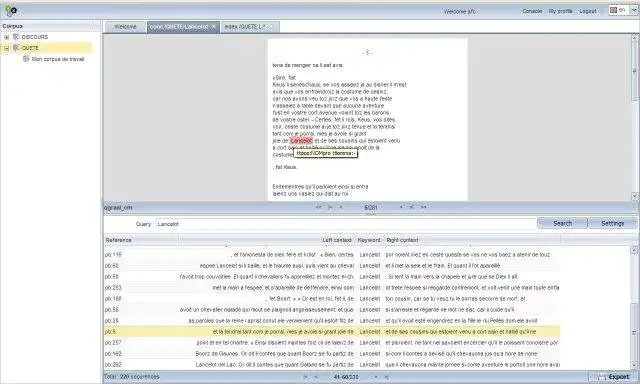The height and width of the screenshot is (384, 640).
Task: Sort by the Right context column header
Action: [472, 240]
